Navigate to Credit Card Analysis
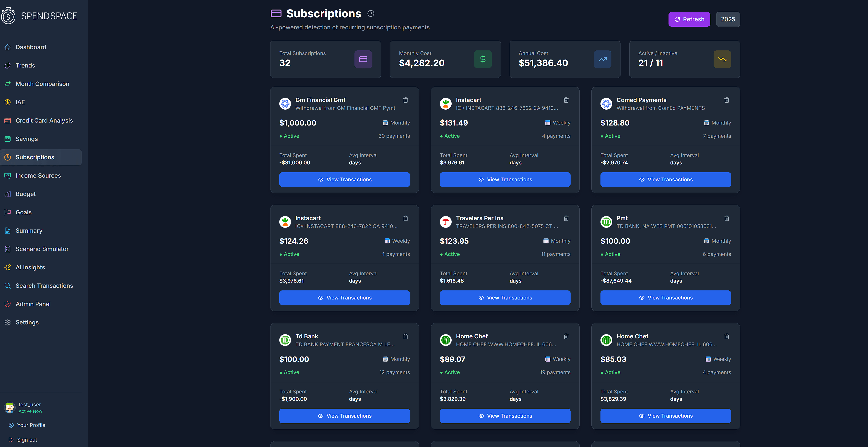The height and width of the screenshot is (447, 868). pos(41,121)
